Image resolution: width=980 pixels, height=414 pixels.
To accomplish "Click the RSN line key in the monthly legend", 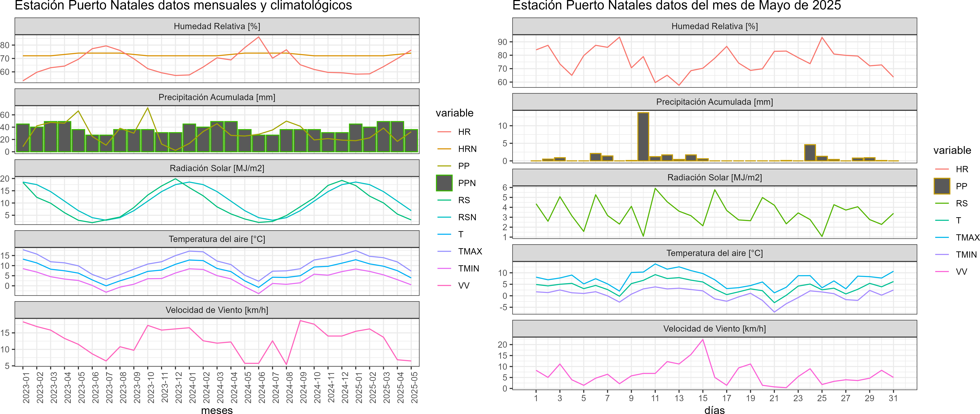I will (x=444, y=217).
